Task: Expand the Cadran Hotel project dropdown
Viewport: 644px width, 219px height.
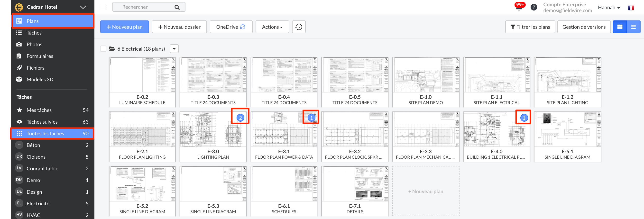Action: point(83,7)
